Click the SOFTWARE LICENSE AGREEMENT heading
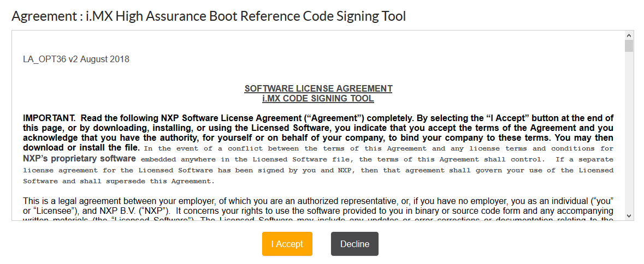This screenshot has height=264, width=644. click(318, 88)
